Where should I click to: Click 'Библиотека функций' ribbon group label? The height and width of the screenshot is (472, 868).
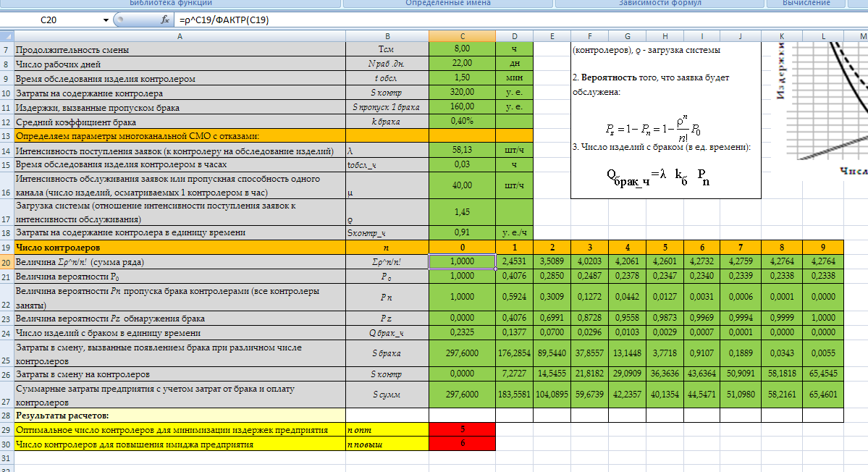pos(171,4)
